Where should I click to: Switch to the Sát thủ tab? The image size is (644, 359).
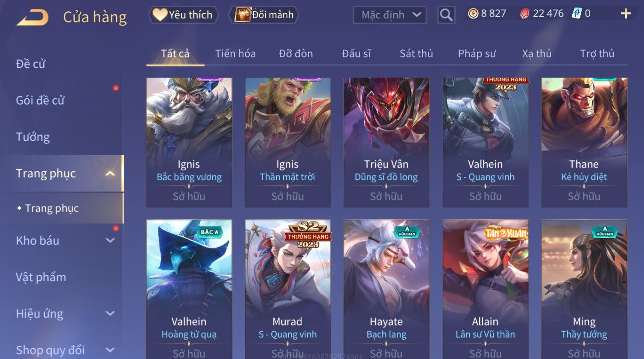tap(416, 53)
